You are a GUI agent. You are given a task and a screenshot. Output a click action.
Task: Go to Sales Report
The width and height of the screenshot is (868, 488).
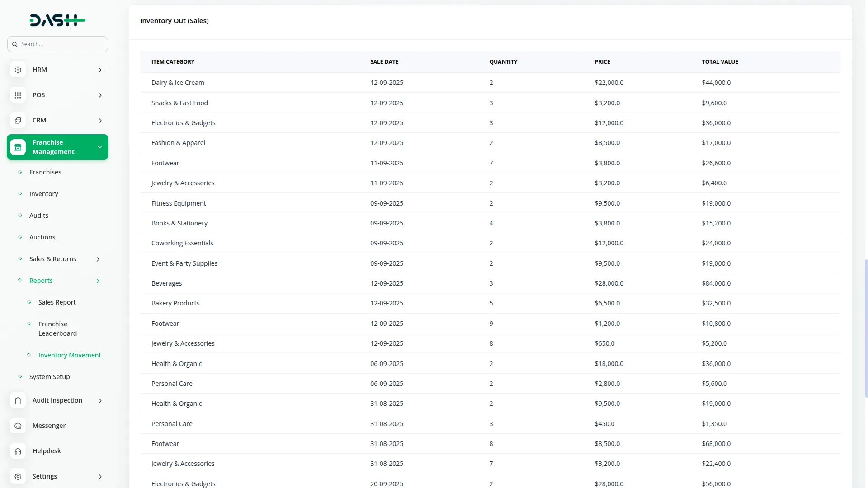point(57,302)
